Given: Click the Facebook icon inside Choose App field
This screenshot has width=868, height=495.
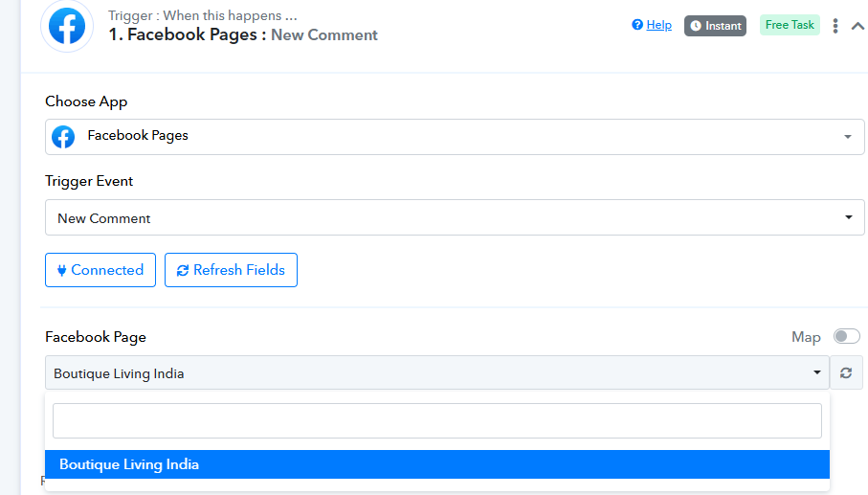Looking at the screenshot, I should (x=63, y=137).
